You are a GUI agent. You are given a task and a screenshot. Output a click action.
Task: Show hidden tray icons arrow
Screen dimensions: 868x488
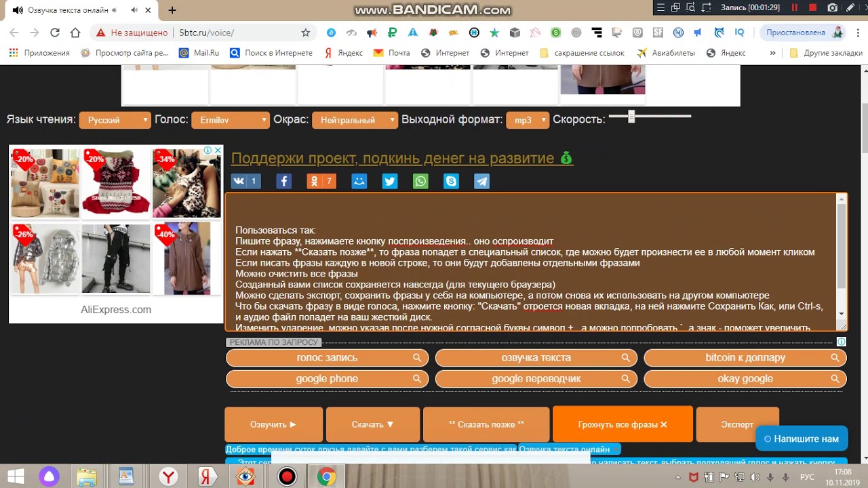[x=677, y=478]
